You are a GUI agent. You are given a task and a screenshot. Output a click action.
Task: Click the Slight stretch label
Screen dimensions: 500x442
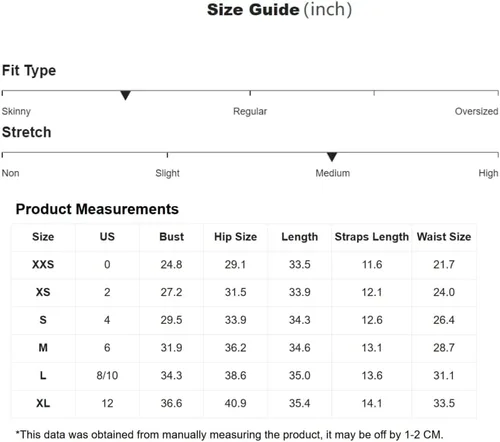pyautogui.click(x=167, y=173)
